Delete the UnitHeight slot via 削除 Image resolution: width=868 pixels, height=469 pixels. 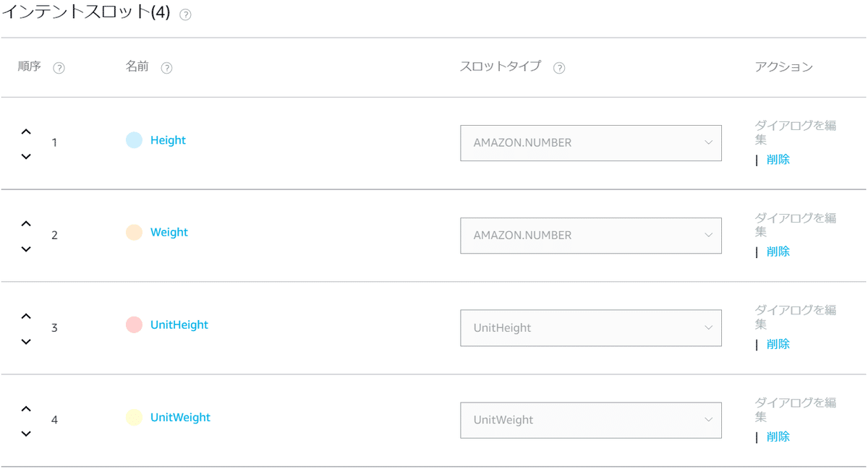pos(778,344)
